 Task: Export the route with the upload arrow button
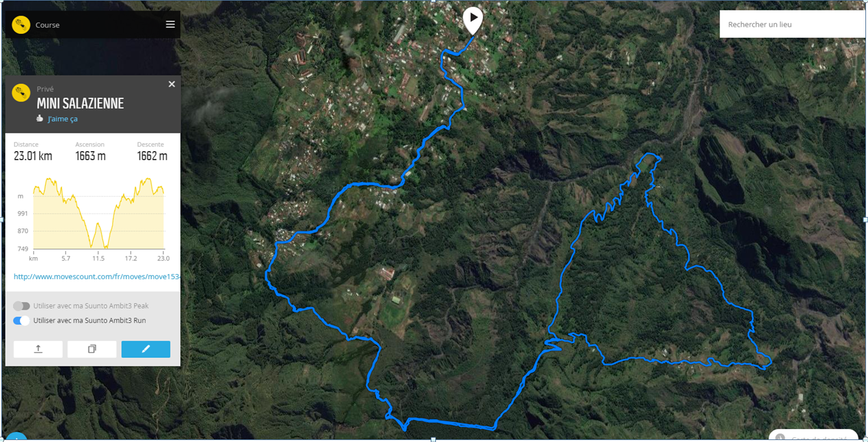pos(38,349)
